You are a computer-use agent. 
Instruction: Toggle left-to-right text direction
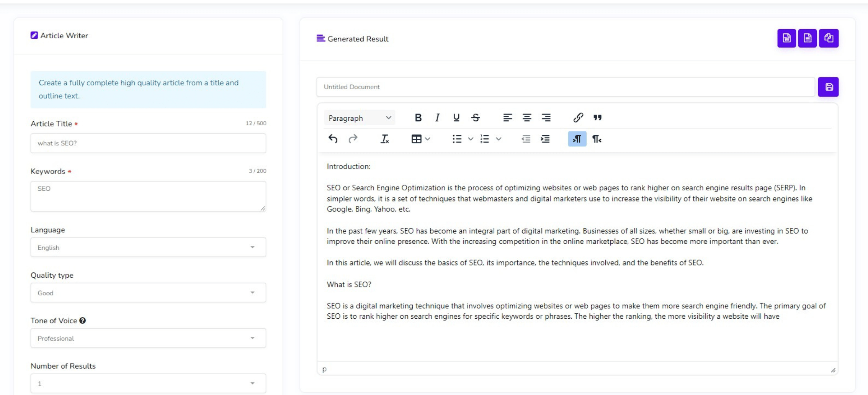pos(577,139)
